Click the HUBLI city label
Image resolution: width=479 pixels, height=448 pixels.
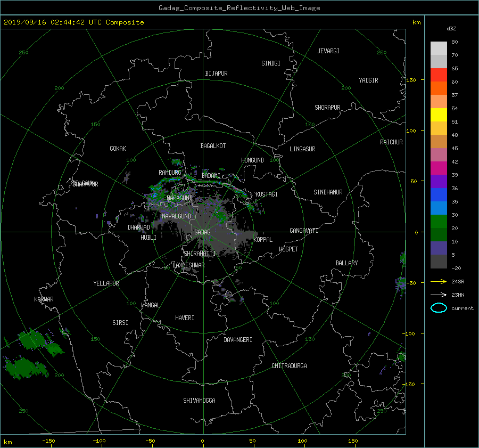coord(148,238)
